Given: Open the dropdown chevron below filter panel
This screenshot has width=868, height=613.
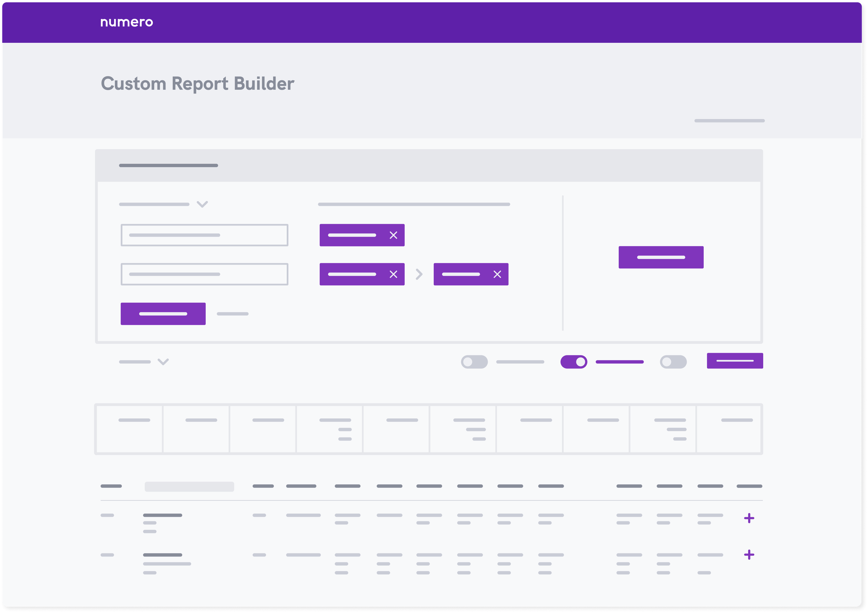Looking at the screenshot, I should coord(163,362).
